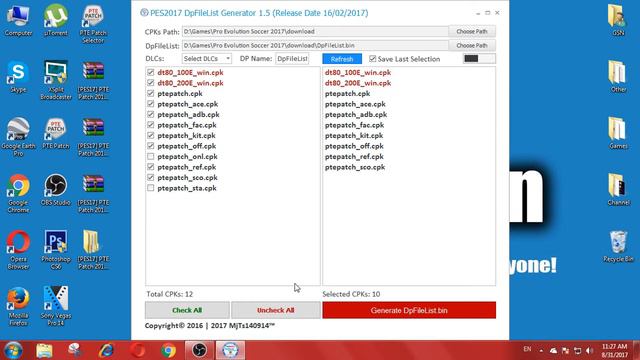Open the OBS Studio desktop shortcut
The height and width of the screenshot is (360, 640).
tap(56, 190)
